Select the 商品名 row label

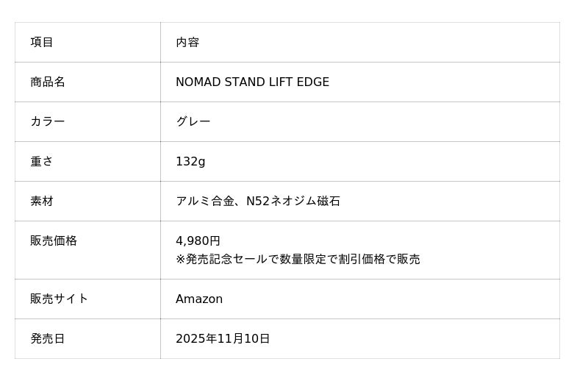48,82
